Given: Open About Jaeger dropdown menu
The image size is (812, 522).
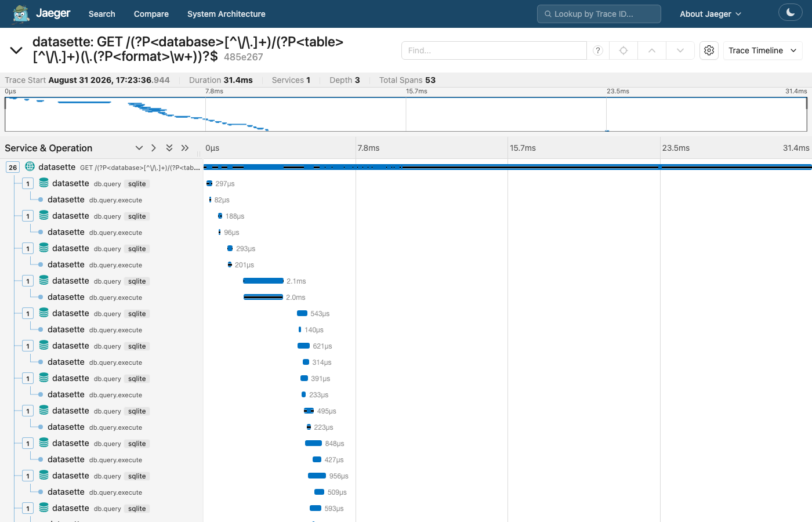Looking at the screenshot, I should point(710,14).
